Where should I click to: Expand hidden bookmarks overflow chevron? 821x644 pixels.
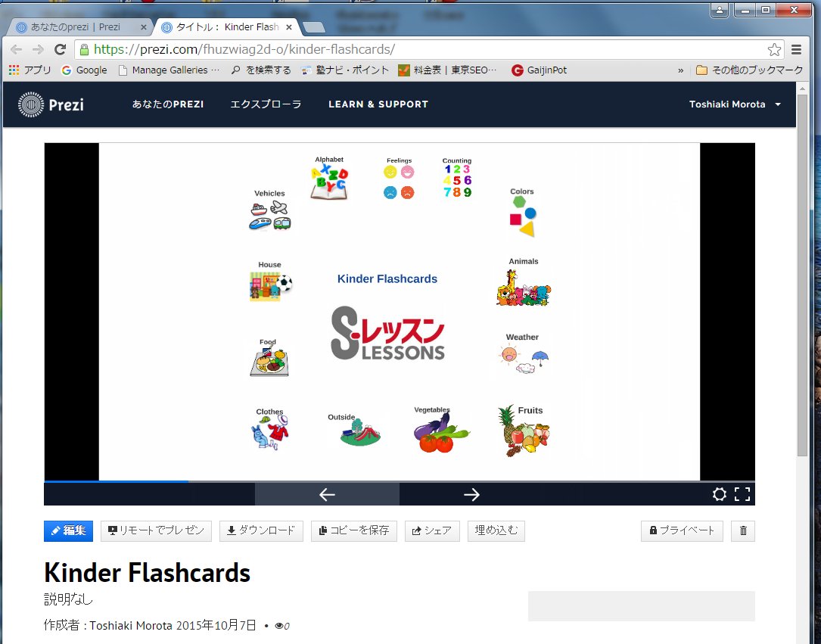[x=680, y=70]
